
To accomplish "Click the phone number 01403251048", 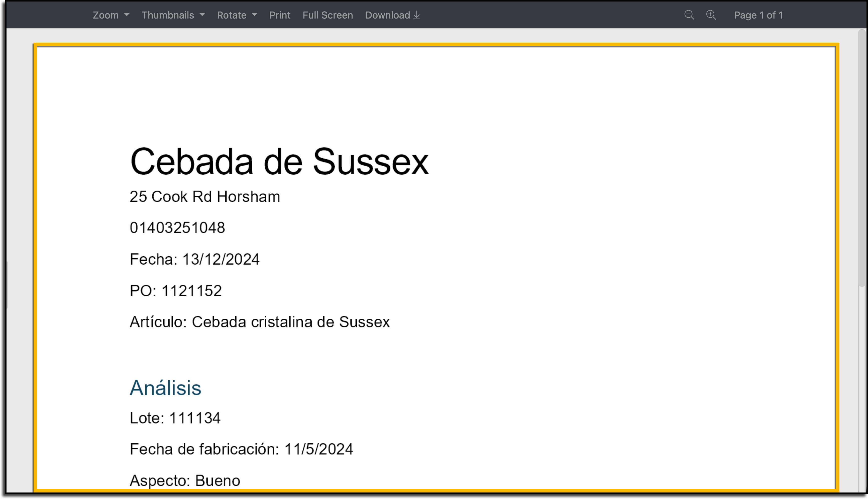I will 177,228.
